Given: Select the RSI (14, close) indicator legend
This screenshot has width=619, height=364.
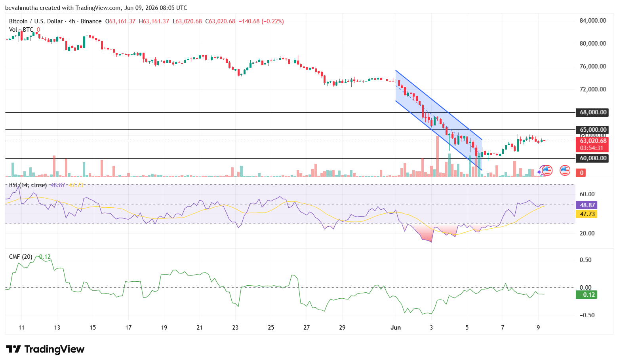Looking at the screenshot, I should click(28, 185).
